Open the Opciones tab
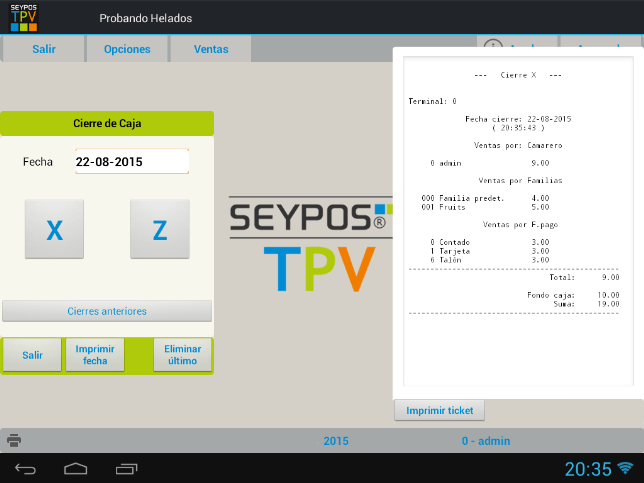644x483 pixels. pos(127,49)
